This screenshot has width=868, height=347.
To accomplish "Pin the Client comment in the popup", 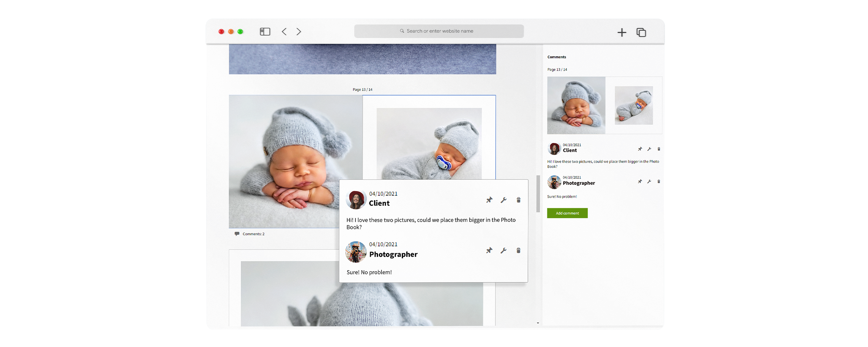I will (489, 200).
